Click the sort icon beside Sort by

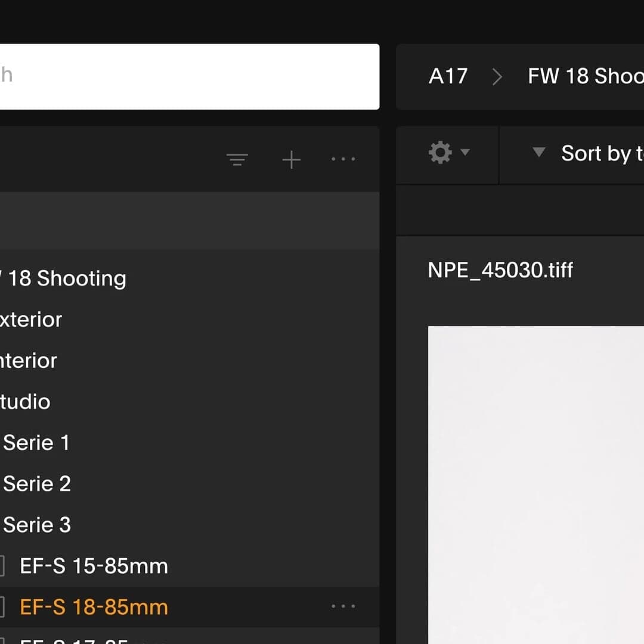(538, 153)
